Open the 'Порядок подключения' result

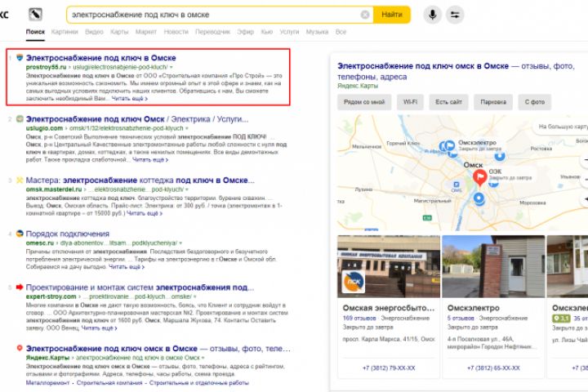tap(68, 234)
